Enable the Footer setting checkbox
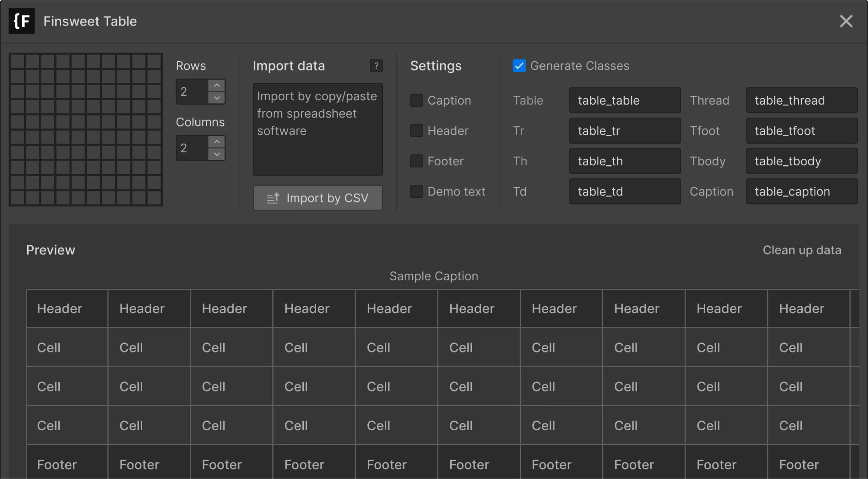 (417, 161)
